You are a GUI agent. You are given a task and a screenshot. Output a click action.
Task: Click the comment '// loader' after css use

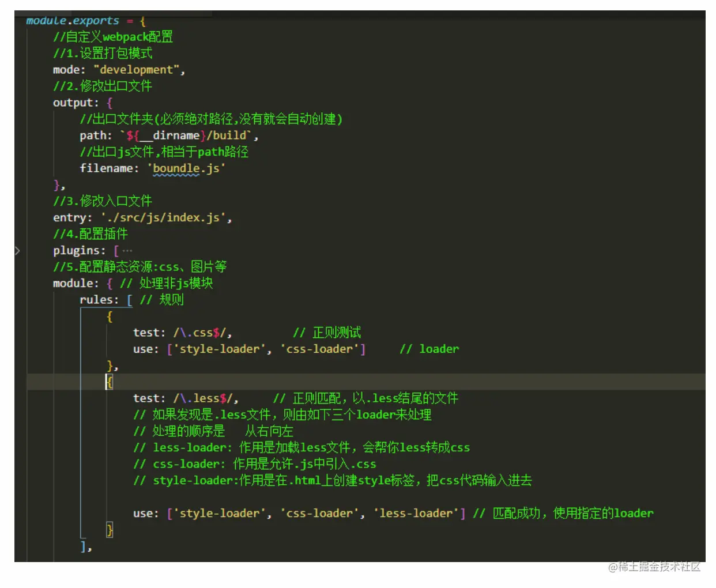tap(429, 349)
